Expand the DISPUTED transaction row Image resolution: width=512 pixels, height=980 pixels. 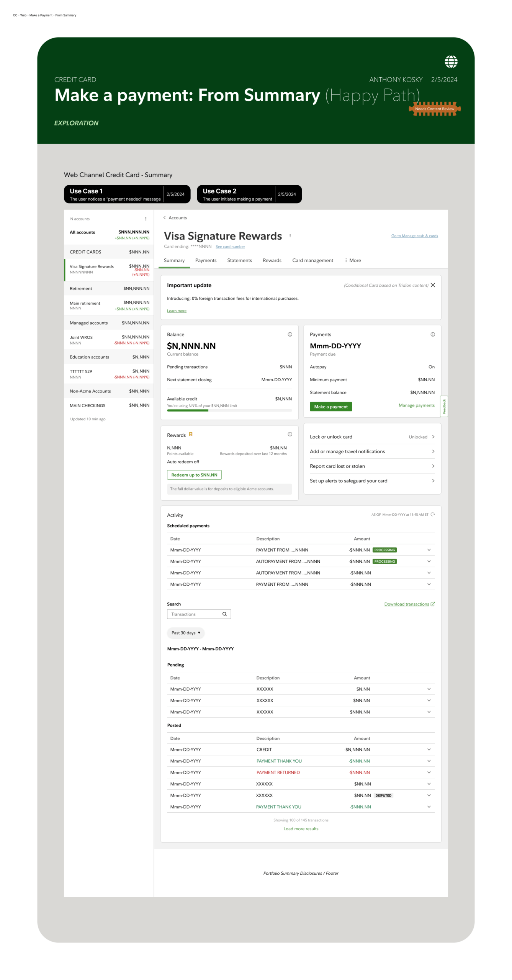click(429, 795)
